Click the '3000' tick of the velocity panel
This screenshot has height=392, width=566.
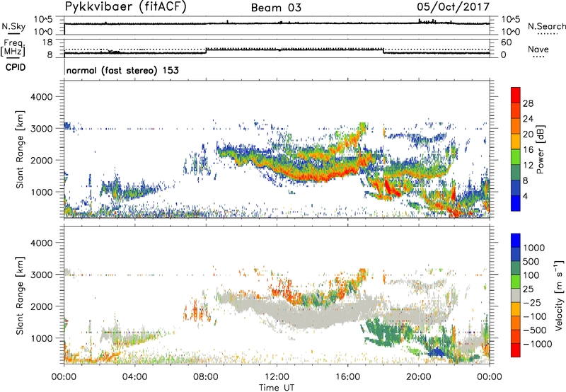coord(41,275)
